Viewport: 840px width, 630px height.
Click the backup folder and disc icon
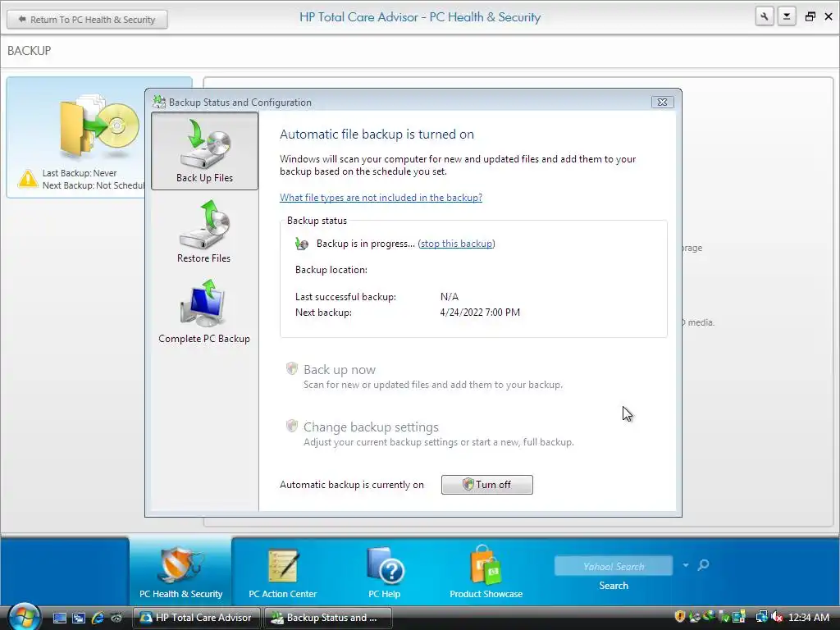pyautogui.click(x=99, y=126)
